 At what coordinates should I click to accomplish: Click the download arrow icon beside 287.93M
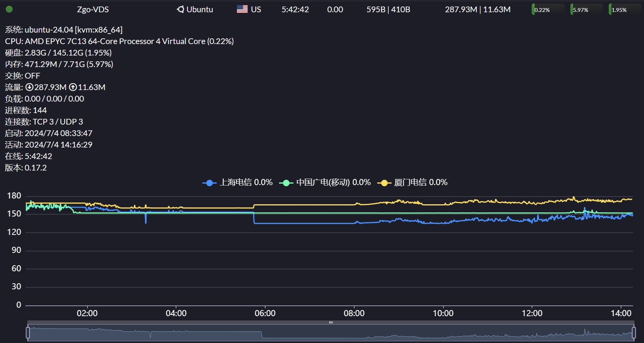click(29, 87)
